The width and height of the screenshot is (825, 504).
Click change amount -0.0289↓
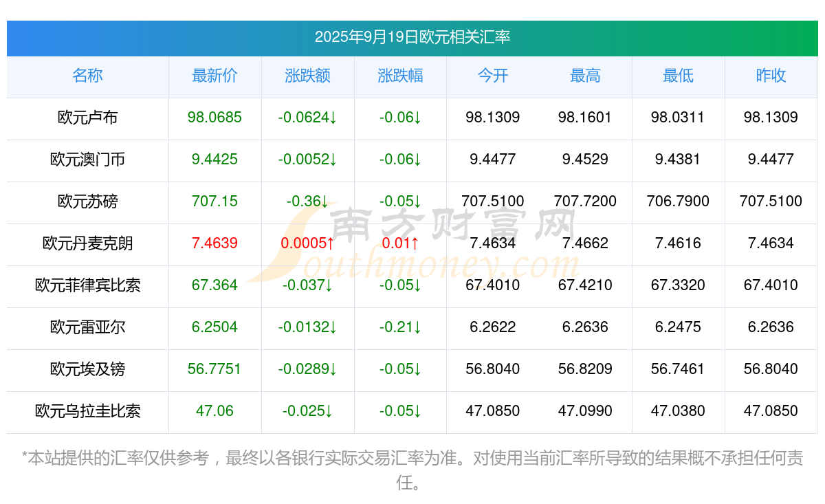tap(307, 369)
